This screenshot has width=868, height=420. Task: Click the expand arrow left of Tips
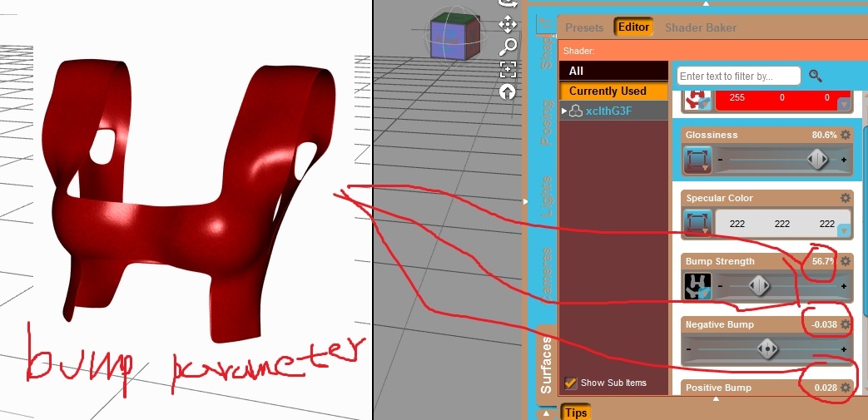(x=547, y=413)
